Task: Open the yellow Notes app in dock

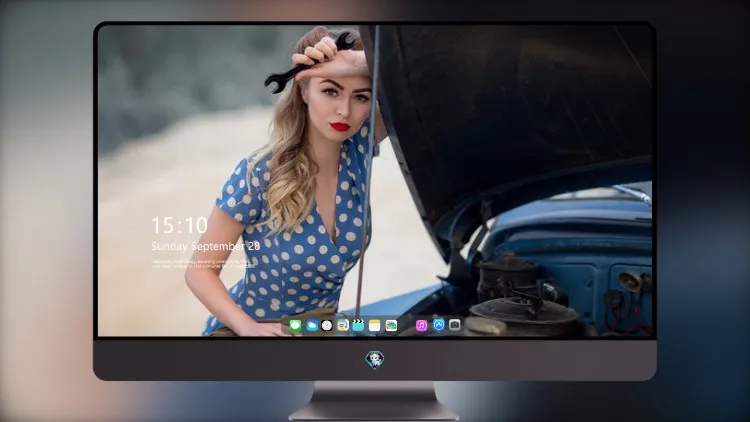Action: [375, 326]
